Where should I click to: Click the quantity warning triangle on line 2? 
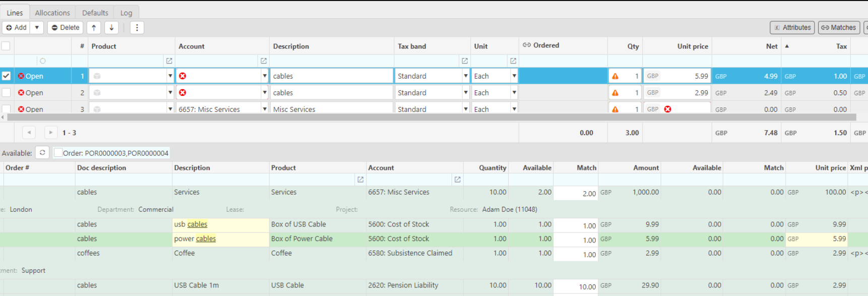click(x=615, y=93)
